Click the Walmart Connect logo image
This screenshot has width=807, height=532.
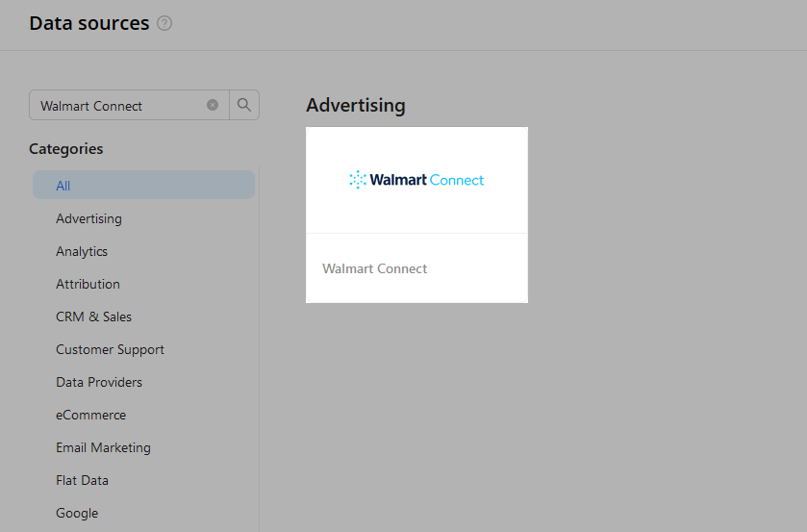tap(416, 180)
